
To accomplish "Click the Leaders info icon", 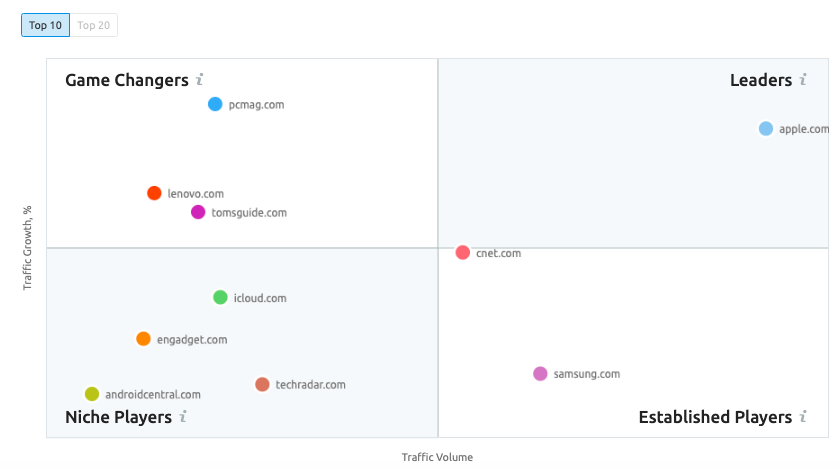I will [x=803, y=80].
